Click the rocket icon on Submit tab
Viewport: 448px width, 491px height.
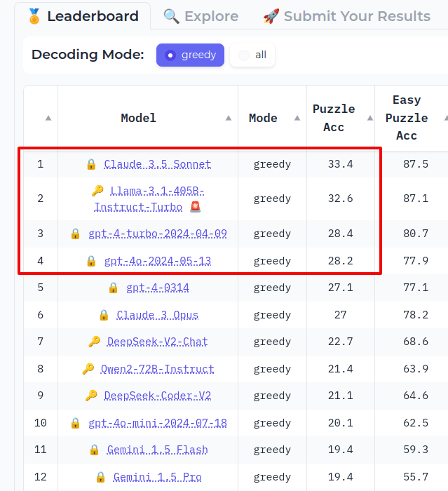click(271, 16)
